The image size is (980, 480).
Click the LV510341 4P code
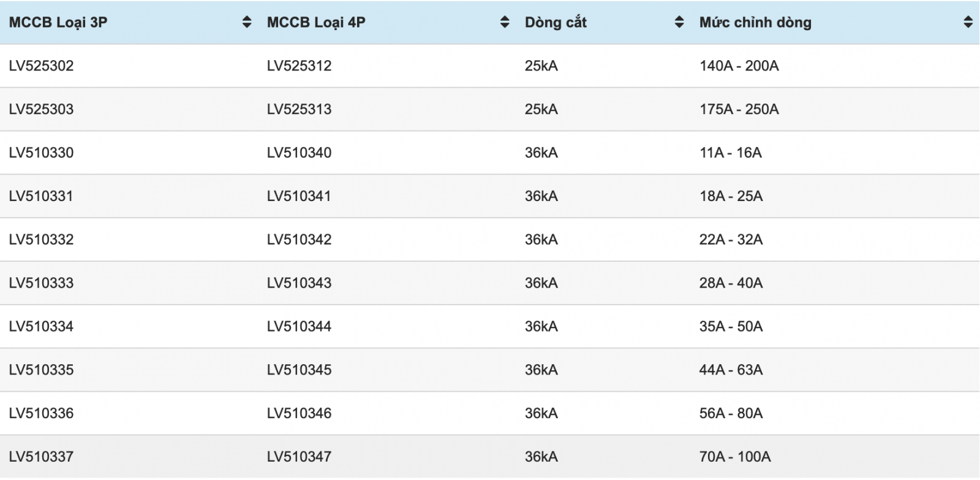pos(299,196)
